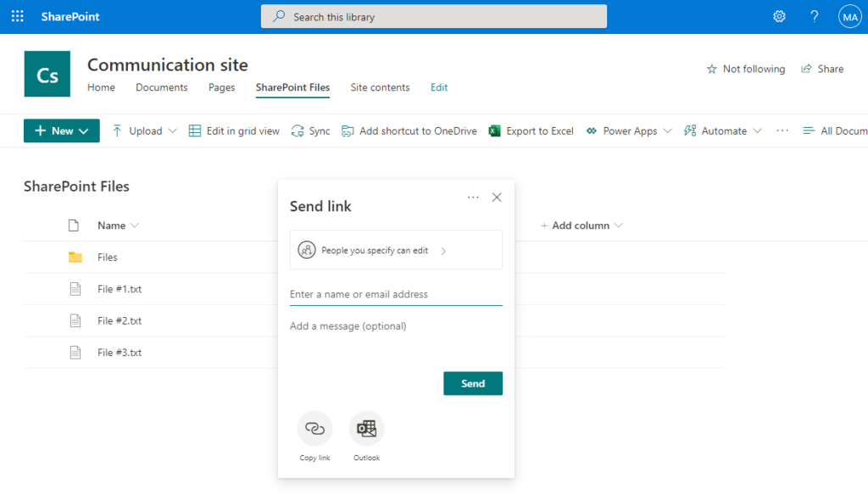The height and width of the screenshot is (495, 868).
Task: Click the Outlook icon
Action: point(366,429)
